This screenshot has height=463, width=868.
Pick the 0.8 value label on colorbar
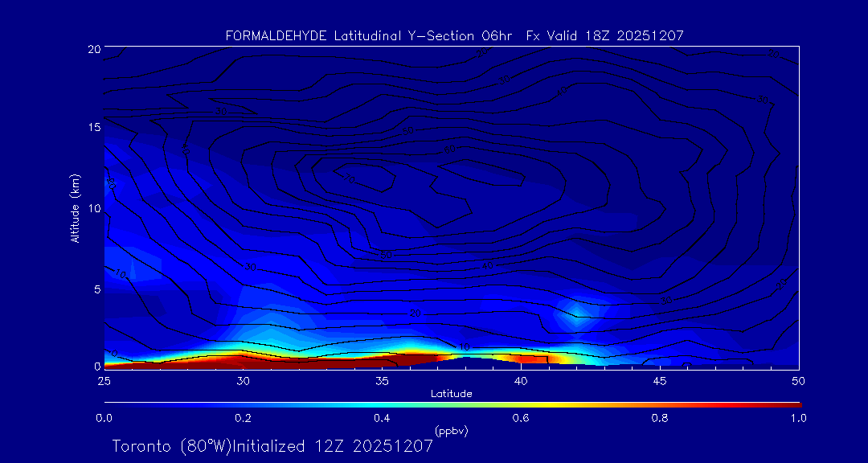pyautogui.click(x=660, y=418)
